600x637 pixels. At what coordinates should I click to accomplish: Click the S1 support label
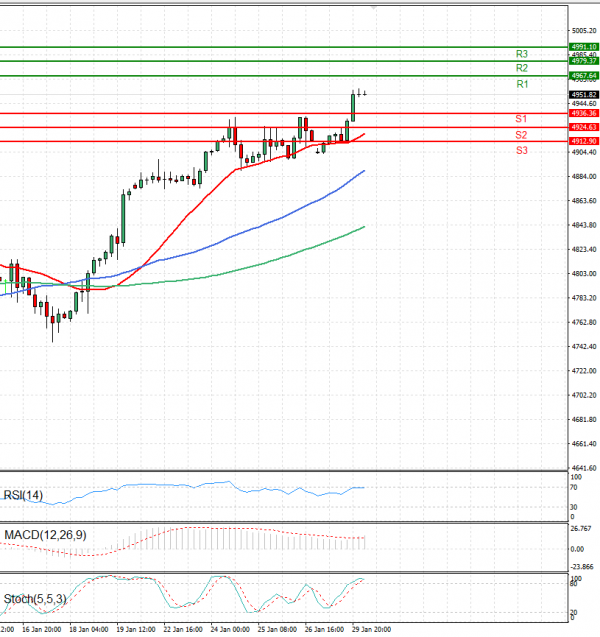[521, 119]
